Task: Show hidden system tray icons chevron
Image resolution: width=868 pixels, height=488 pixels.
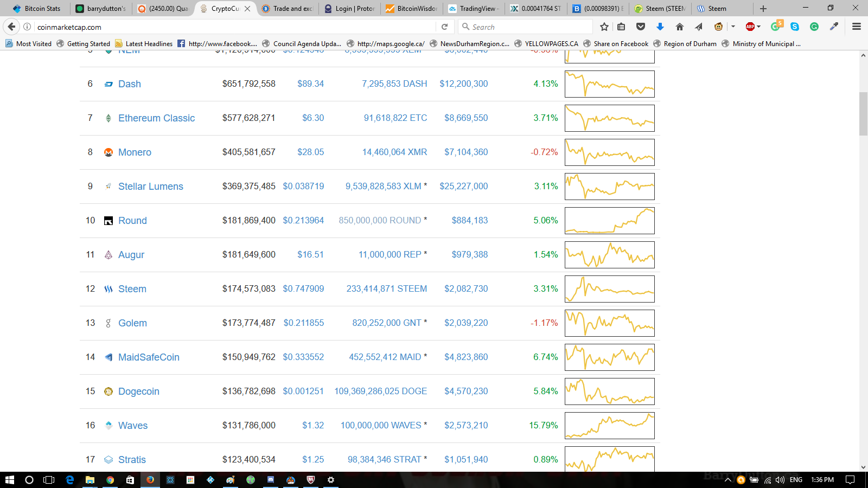Action: coord(728,480)
